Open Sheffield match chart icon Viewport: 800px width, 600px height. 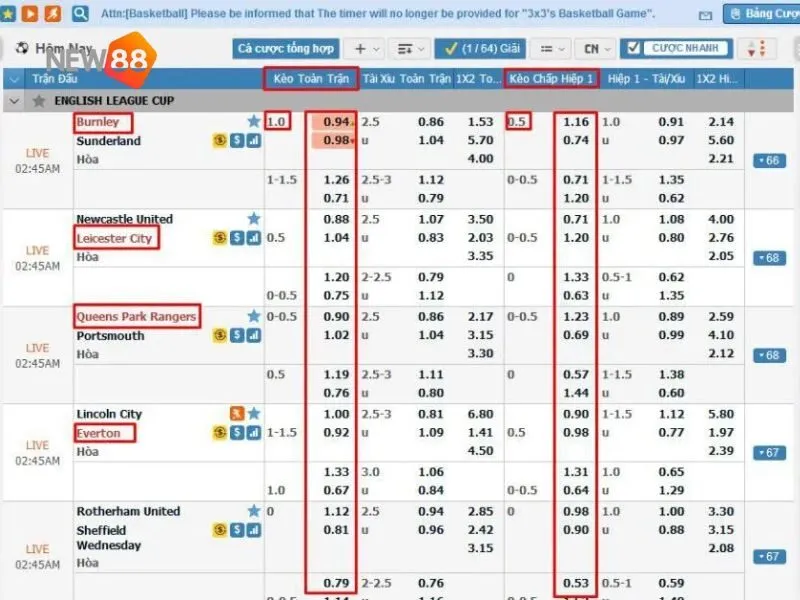tap(254, 530)
